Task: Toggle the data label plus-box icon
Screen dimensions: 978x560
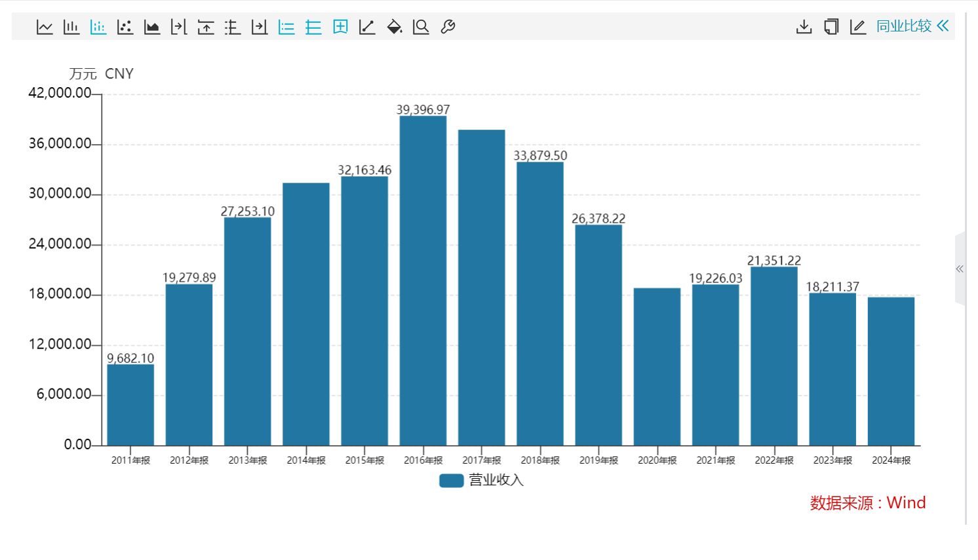Action: tap(340, 27)
